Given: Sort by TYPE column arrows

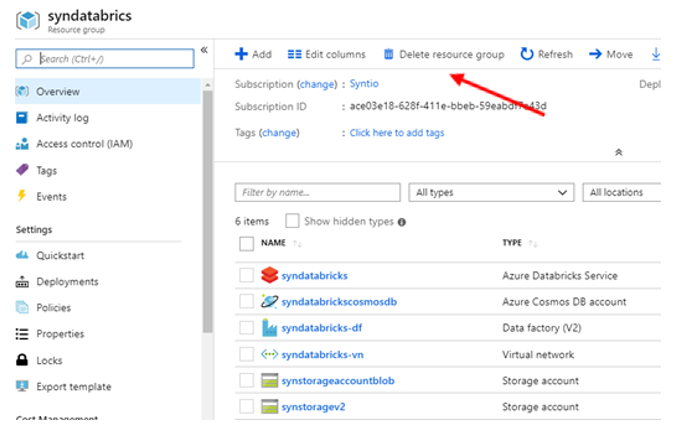Looking at the screenshot, I should coord(533,244).
